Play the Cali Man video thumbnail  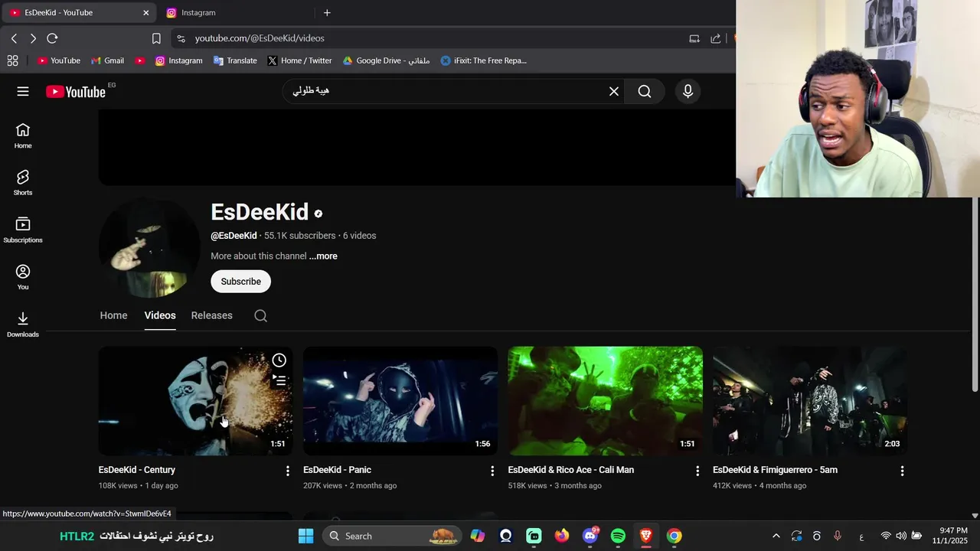605,401
